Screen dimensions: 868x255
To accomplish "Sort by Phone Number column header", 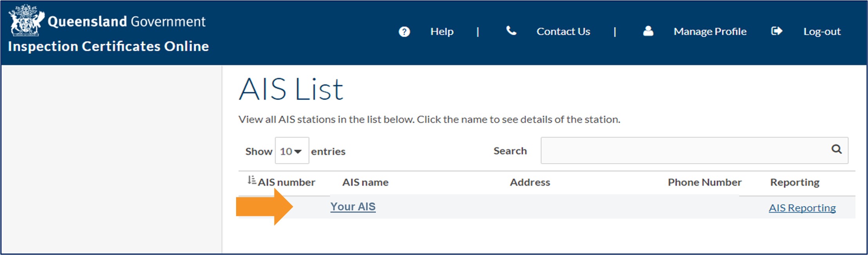I will point(704,182).
